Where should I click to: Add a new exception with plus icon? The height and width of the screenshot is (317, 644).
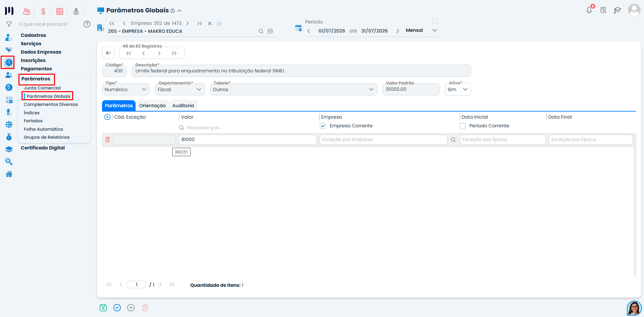107,117
